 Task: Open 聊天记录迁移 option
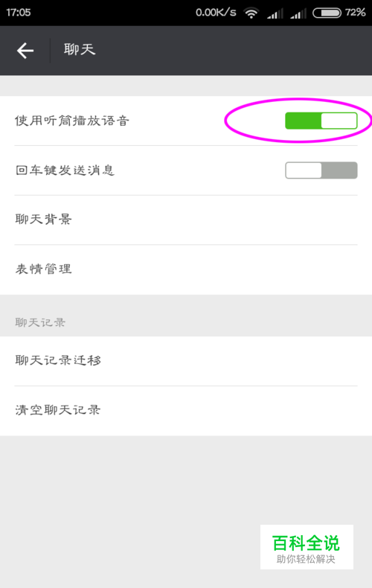click(186, 361)
